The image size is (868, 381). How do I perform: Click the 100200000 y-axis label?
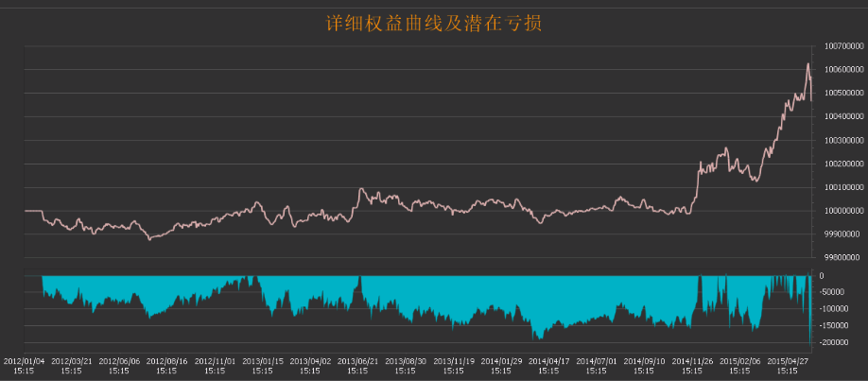pyautogui.click(x=842, y=164)
